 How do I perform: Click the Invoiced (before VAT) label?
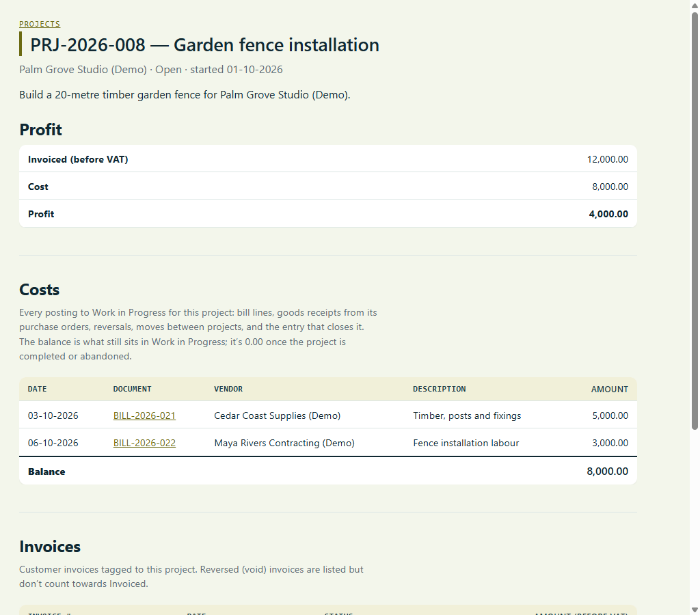[x=78, y=159]
